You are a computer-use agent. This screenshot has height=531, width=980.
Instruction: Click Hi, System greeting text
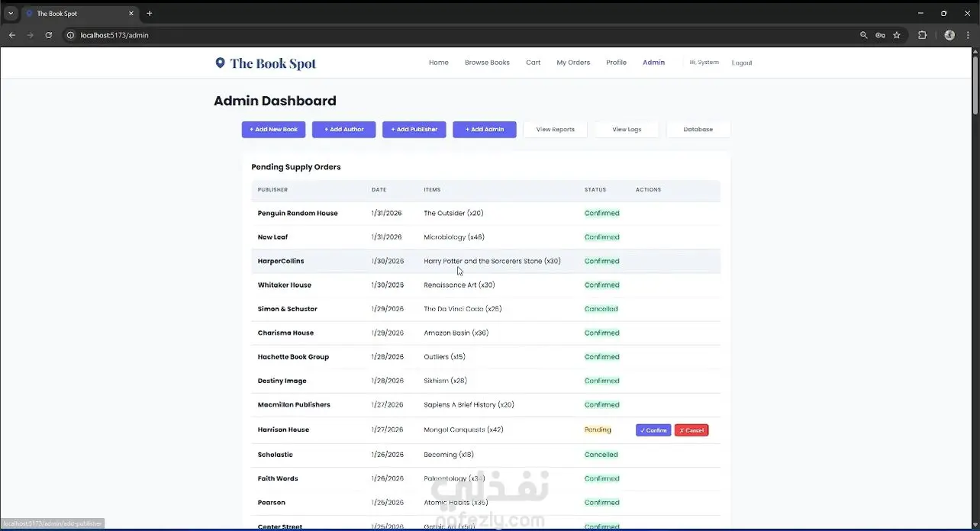[x=704, y=63]
